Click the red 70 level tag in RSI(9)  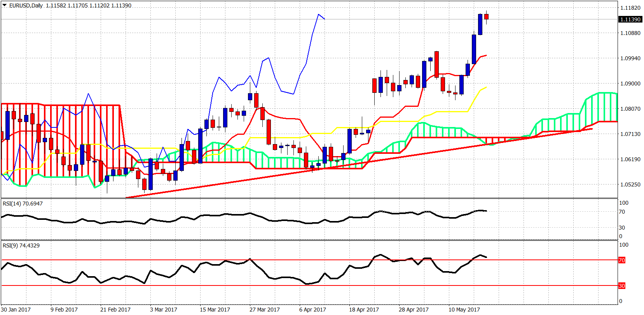pos(622,260)
